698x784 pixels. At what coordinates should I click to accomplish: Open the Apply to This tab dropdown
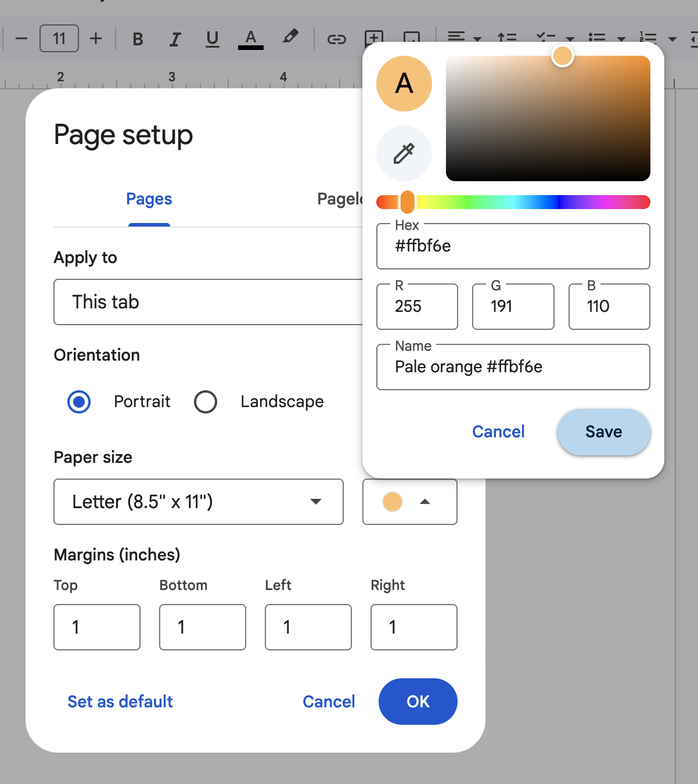208,302
